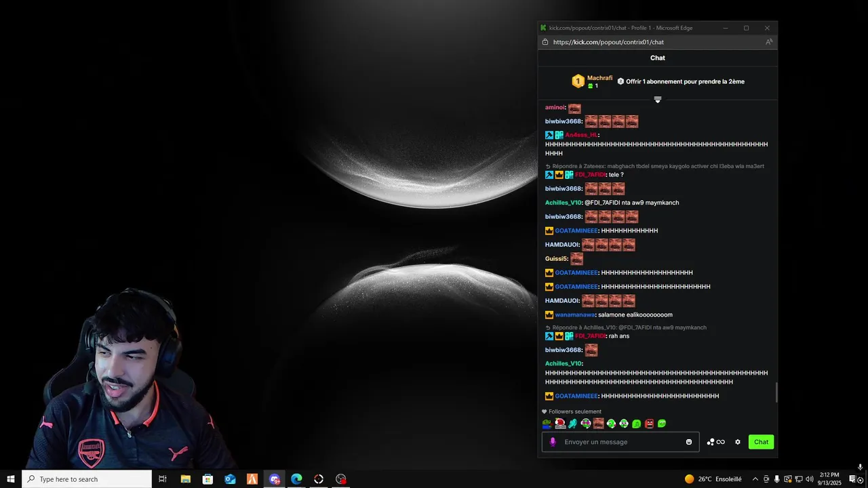Click 'Répondre à Achilles_V10' reply reference
Image resolution: width=868 pixels, height=488 pixels.
point(626,327)
